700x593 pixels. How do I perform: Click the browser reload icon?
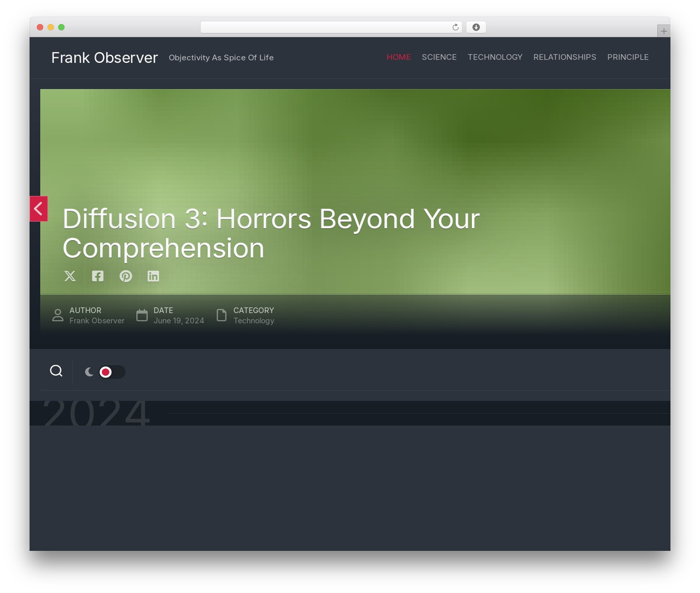pos(455,27)
